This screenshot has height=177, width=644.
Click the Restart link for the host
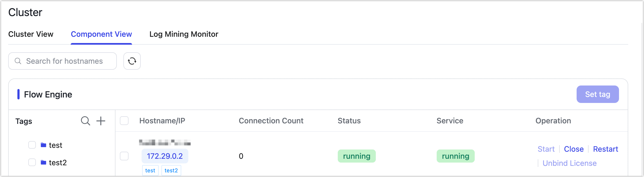[605, 149]
